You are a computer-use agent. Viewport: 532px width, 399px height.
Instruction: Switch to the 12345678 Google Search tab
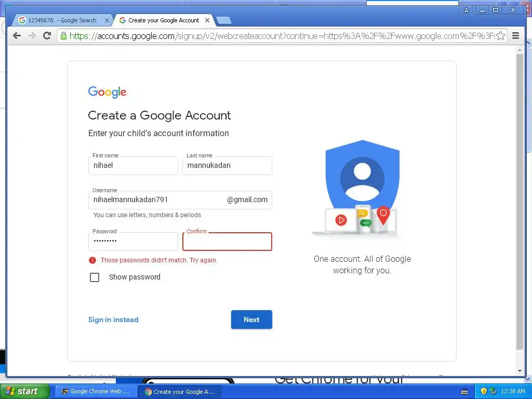click(62, 20)
